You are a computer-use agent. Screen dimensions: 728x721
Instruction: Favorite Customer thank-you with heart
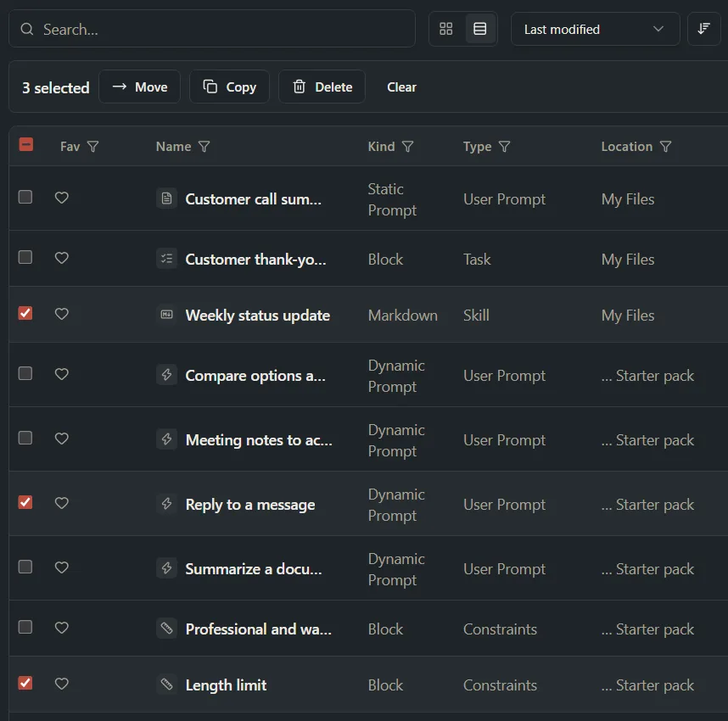tap(62, 258)
